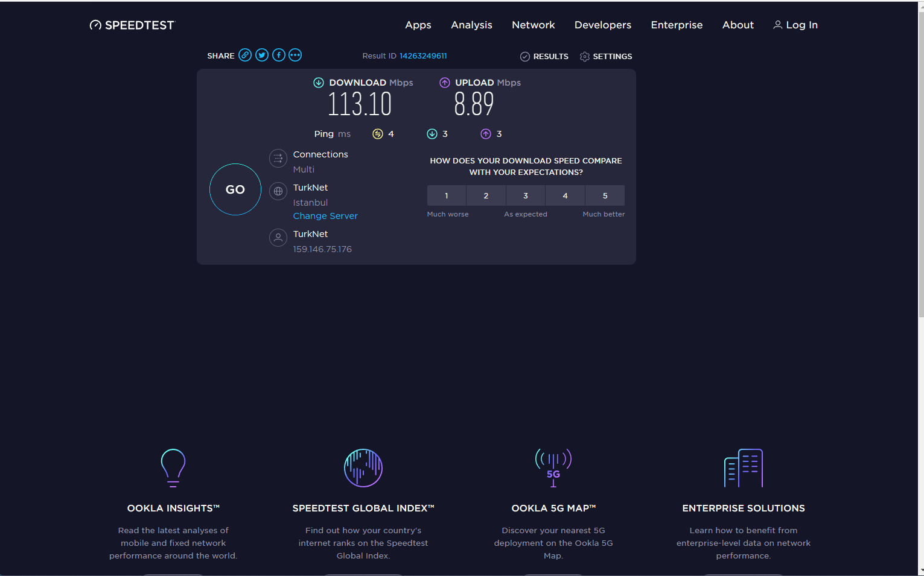Click the Multi connections text
Image resolution: width=924 pixels, height=576 pixels.
(304, 169)
